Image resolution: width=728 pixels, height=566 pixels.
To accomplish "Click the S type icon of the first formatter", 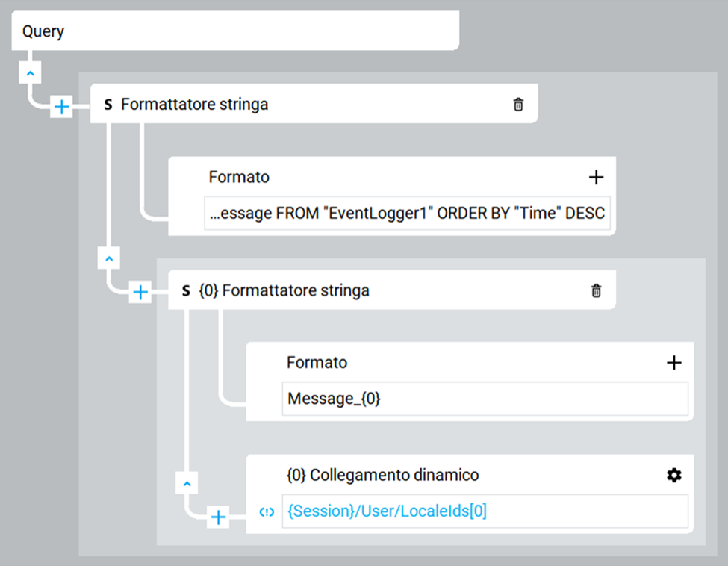I will pyautogui.click(x=108, y=105).
